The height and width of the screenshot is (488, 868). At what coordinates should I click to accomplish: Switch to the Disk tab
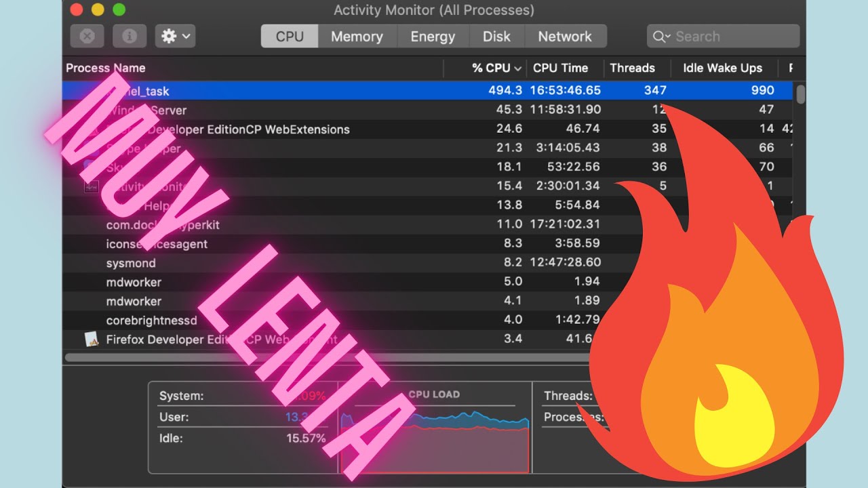click(496, 37)
